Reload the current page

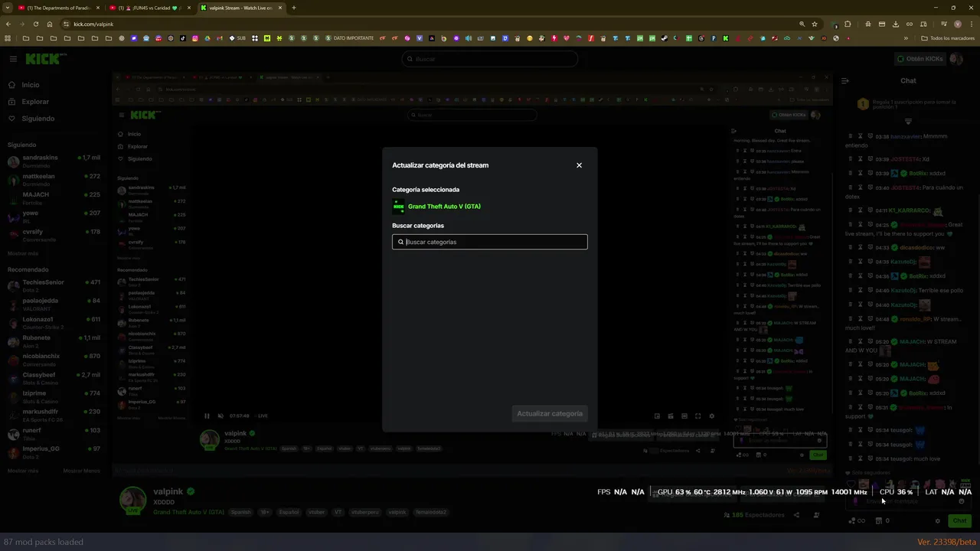tap(35, 24)
